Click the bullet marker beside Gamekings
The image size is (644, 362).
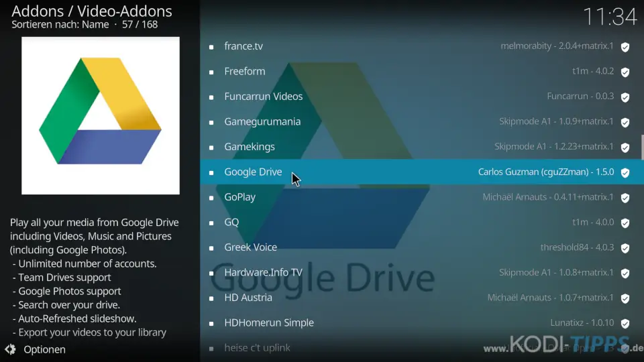[211, 147]
